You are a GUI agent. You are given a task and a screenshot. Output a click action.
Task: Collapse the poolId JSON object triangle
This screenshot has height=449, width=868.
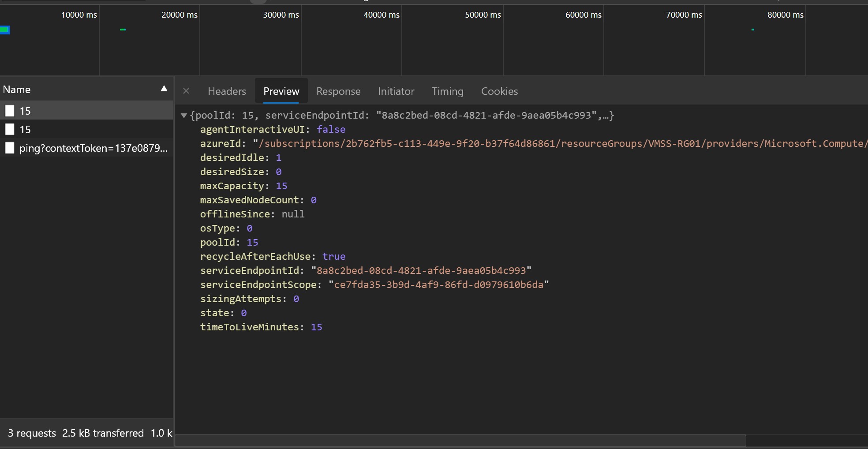(184, 116)
